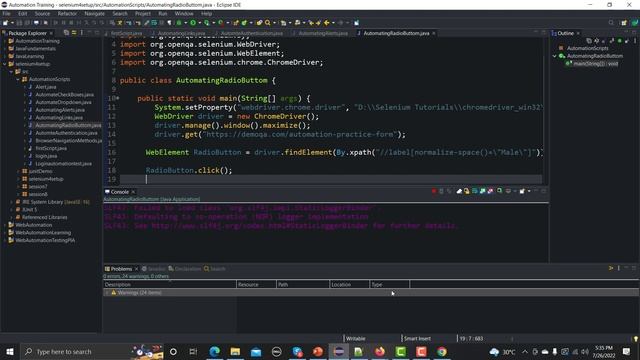Click the Clear Console icon
The image size is (640, 360).
tap(459, 191)
